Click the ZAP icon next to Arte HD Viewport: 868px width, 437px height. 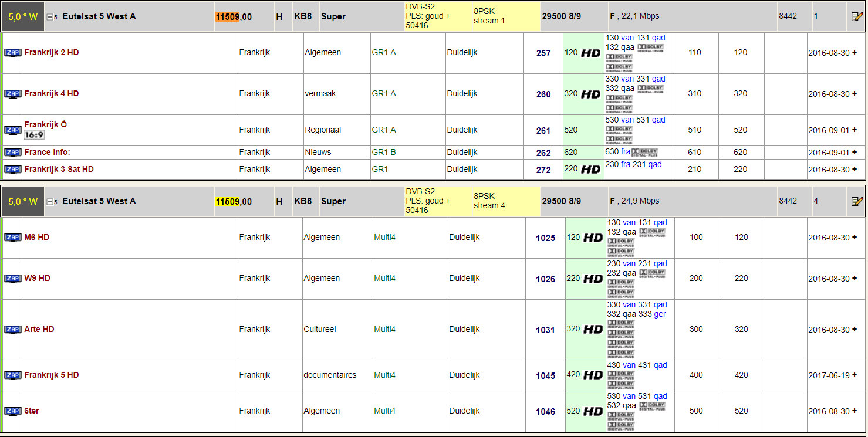click(13, 330)
